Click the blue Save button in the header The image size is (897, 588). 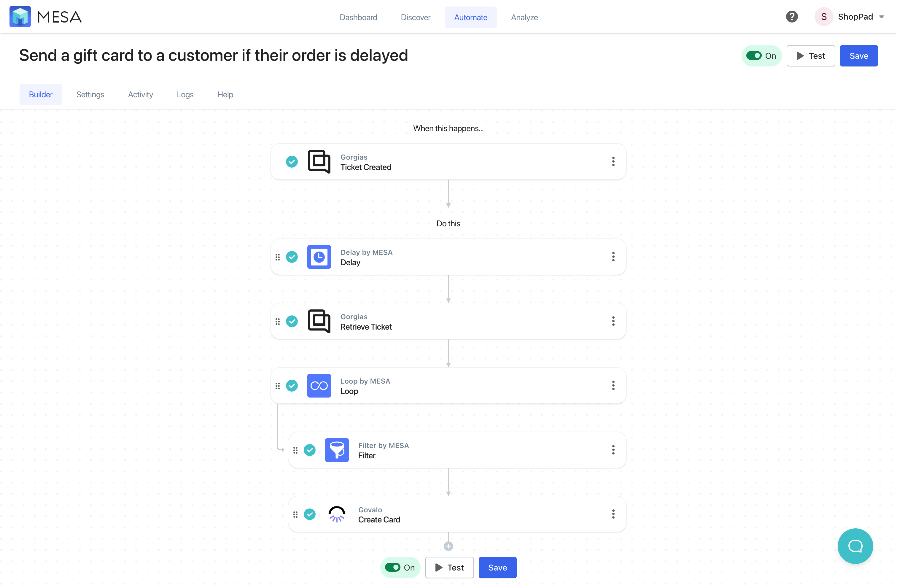coord(858,56)
